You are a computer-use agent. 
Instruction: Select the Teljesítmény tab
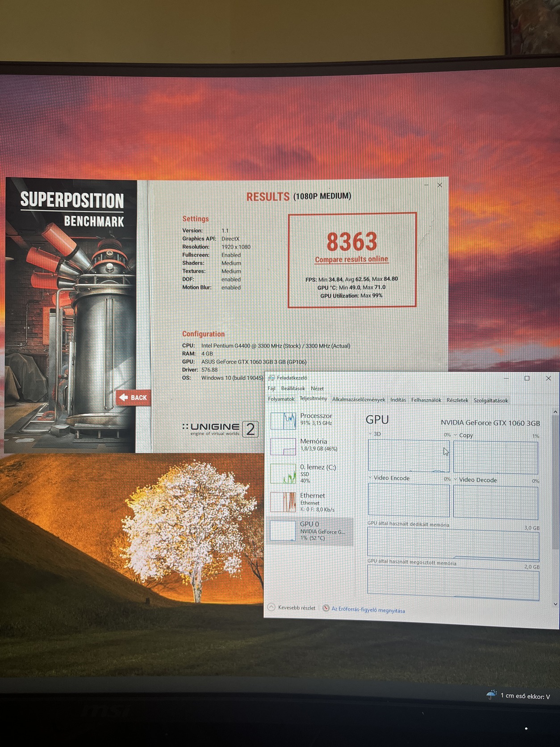[x=313, y=399]
